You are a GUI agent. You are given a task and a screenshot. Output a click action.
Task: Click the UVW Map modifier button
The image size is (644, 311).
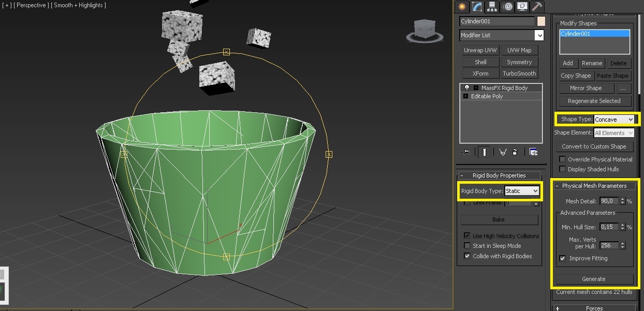click(x=519, y=50)
